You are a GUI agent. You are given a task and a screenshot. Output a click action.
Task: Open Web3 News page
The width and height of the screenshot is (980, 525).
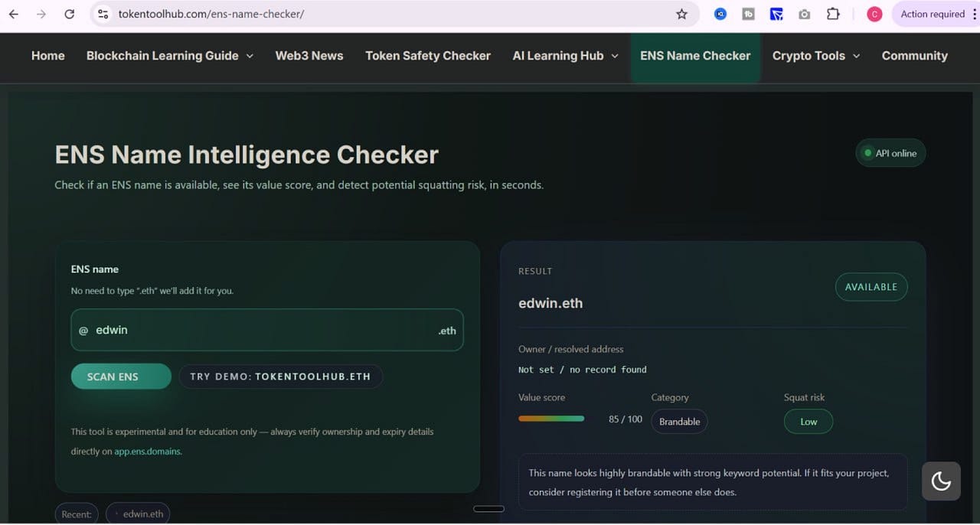tap(309, 56)
